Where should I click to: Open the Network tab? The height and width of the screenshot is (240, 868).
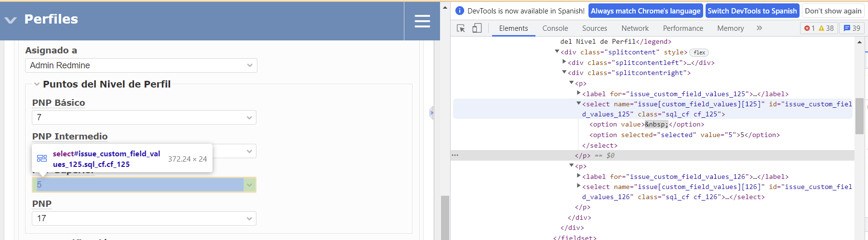tap(635, 28)
